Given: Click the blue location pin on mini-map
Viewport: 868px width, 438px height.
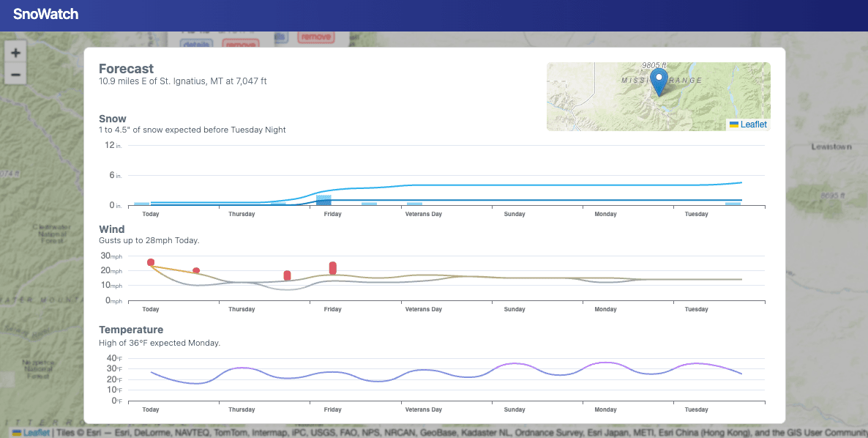Looking at the screenshot, I should pos(659,81).
